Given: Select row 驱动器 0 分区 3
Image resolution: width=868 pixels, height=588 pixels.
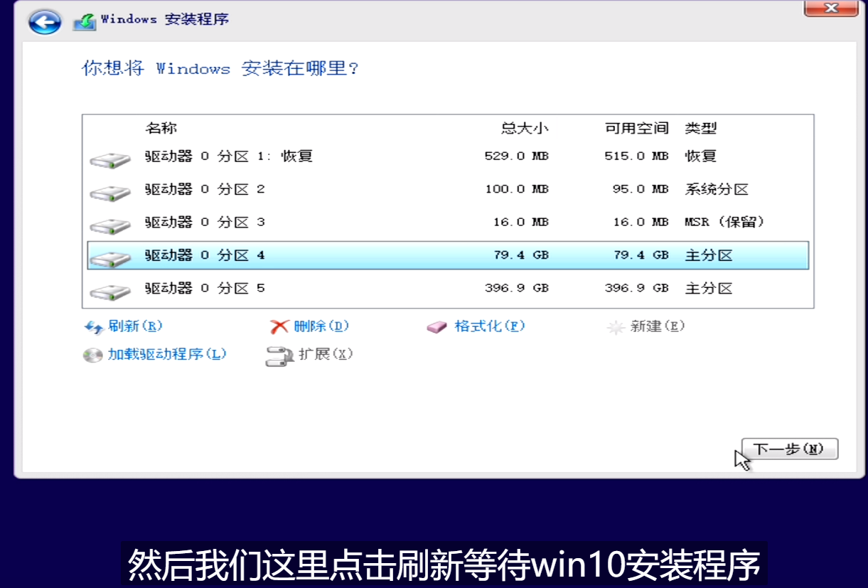Looking at the screenshot, I should pos(448,222).
